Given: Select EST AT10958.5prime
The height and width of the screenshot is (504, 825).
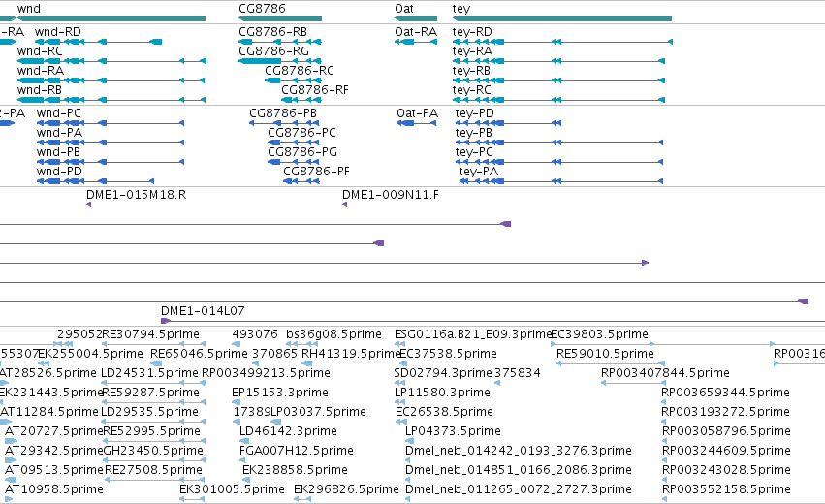Looking at the screenshot, I should (54, 489).
